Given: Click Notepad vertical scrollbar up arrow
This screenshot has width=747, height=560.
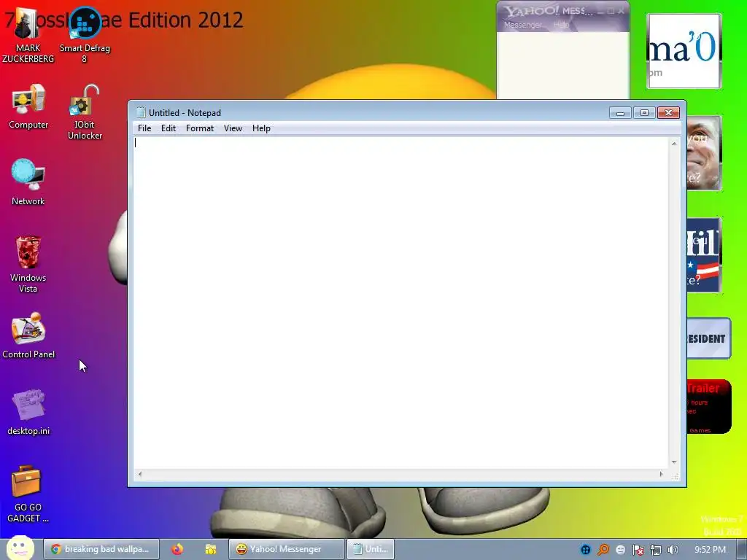Looking at the screenshot, I should click(674, 144).
